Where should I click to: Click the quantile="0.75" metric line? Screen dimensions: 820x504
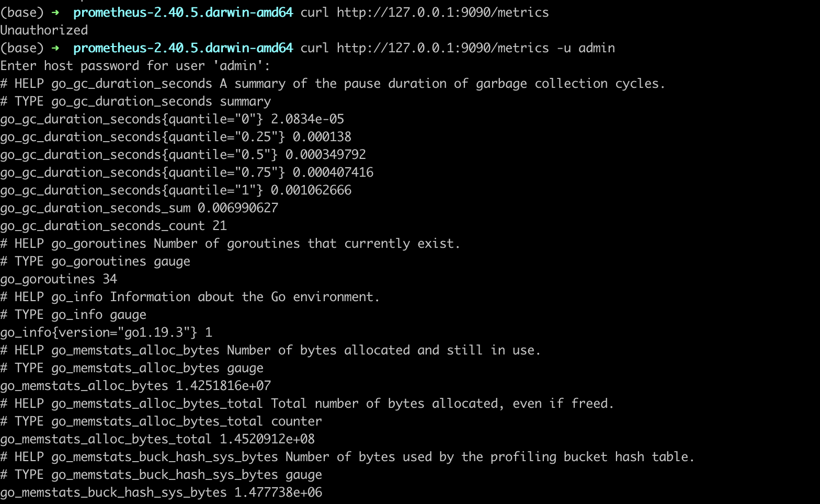point(187,173)
